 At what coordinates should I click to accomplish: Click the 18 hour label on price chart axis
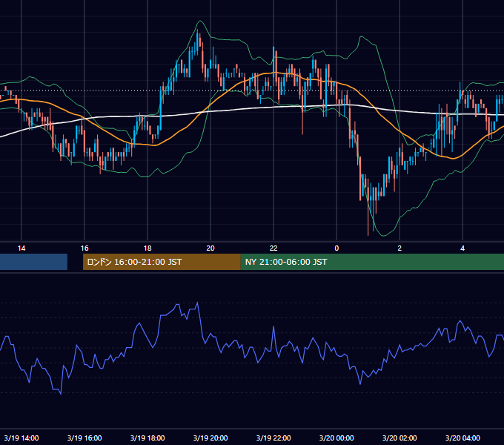pyautogui.click(x=147, y=248)
